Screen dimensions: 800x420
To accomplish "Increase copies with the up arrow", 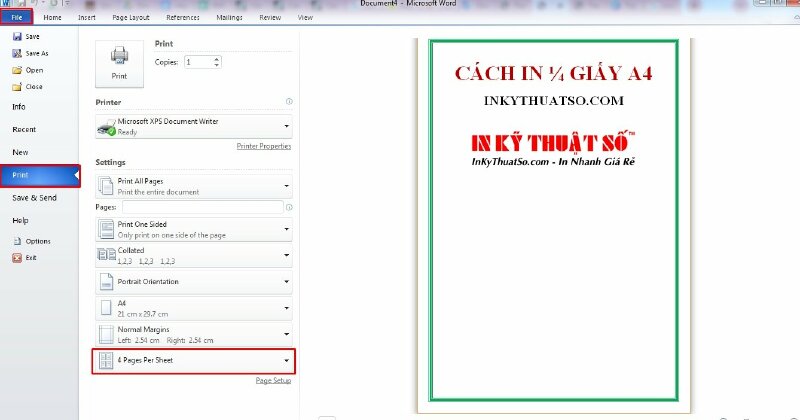I will (217, 59).
